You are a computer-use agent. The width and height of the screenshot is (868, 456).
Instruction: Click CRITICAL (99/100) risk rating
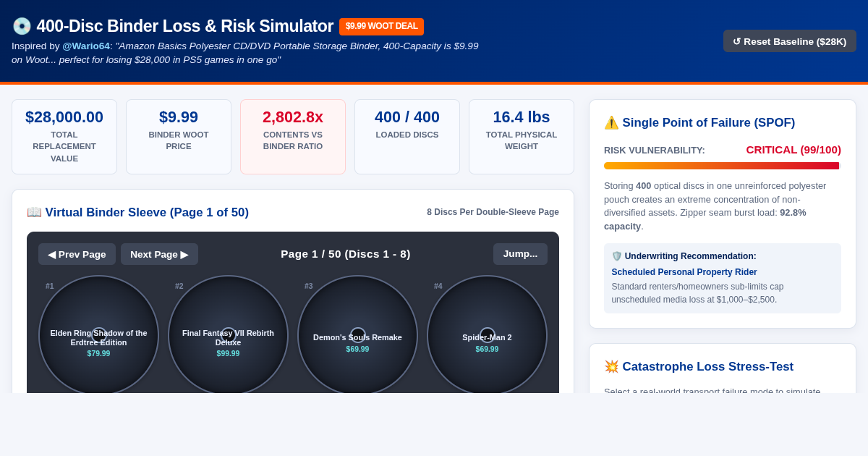pos(793,150)
